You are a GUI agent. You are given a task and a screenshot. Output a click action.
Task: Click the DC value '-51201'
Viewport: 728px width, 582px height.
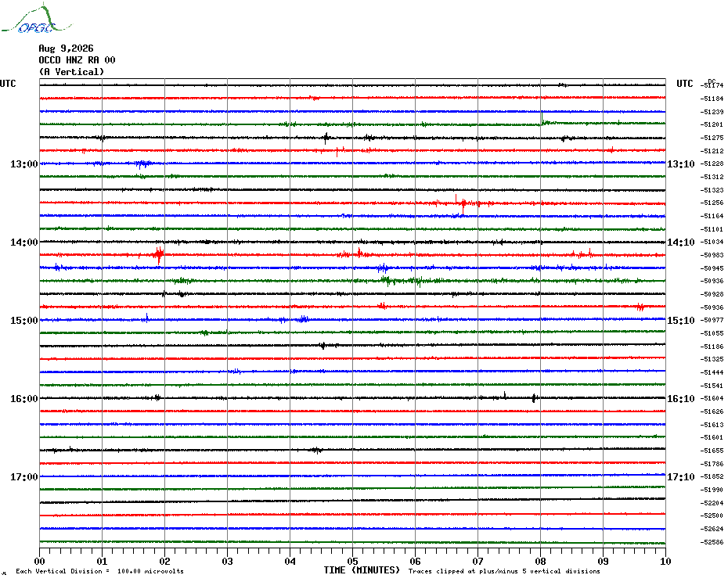[712, 124]
